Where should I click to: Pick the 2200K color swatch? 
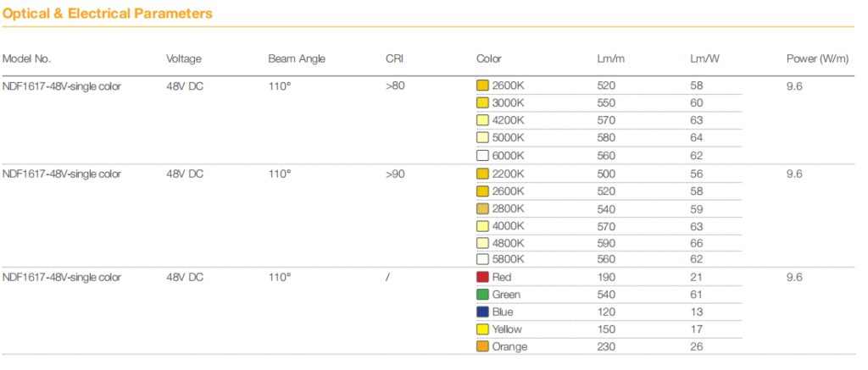pos(483,174)
